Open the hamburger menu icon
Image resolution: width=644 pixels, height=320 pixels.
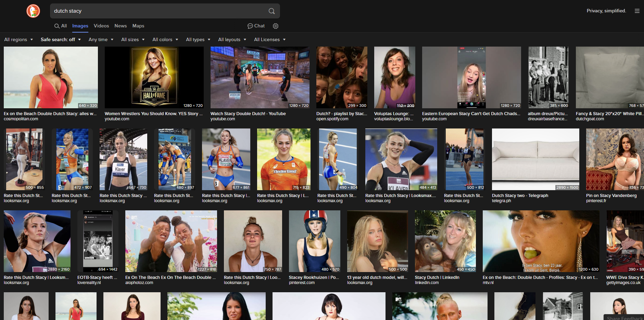coord(637,11)
